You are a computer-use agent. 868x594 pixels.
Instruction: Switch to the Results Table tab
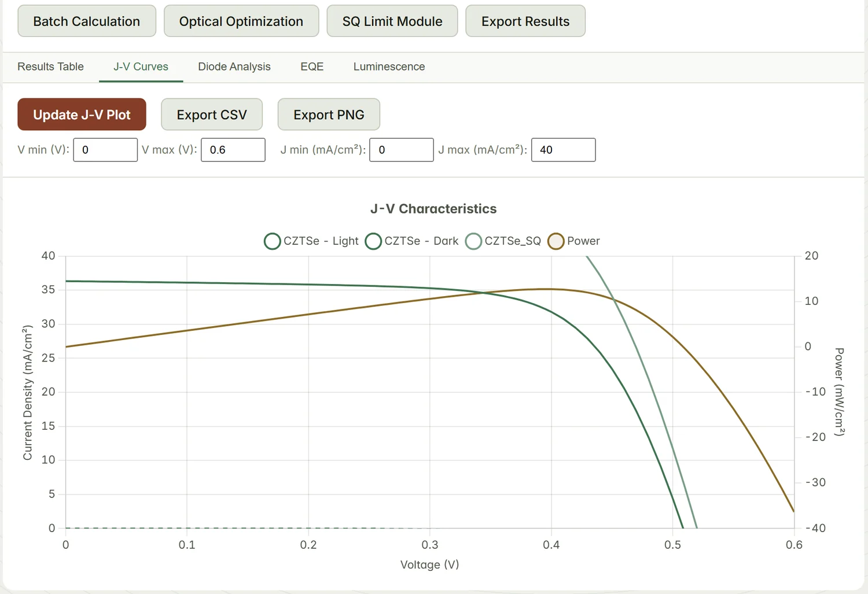[x=50, y=67]
